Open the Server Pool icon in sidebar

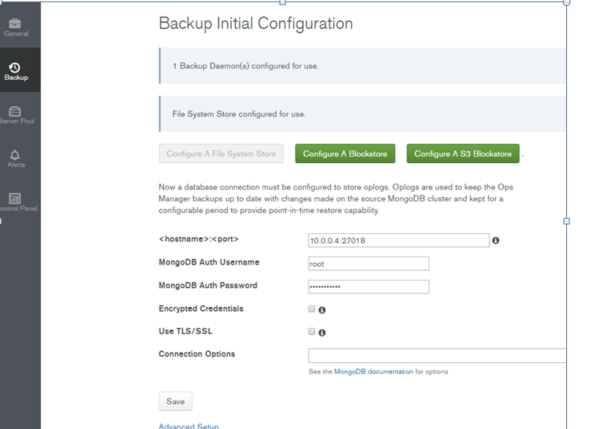point(15,112)
